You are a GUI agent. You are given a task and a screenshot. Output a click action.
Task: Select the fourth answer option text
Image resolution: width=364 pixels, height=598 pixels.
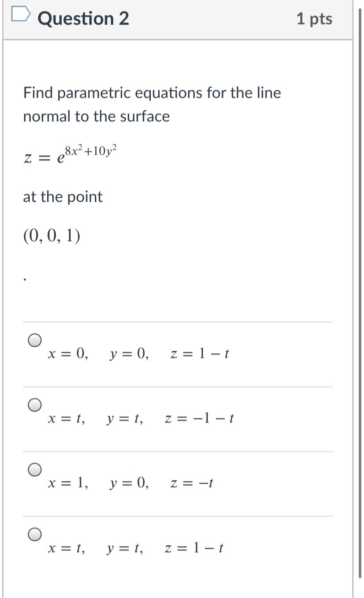click(135, 547)
